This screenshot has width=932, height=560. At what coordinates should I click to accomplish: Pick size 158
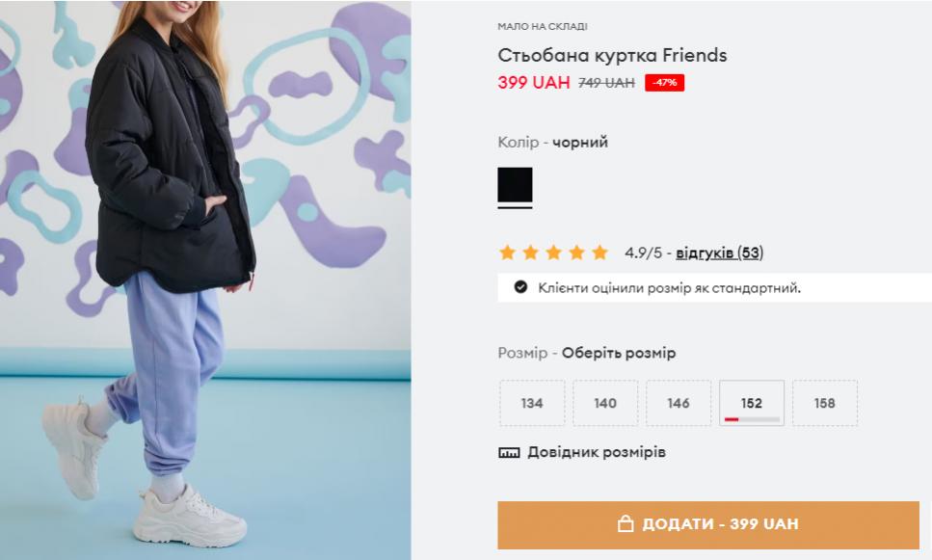(x=824, y=403)
